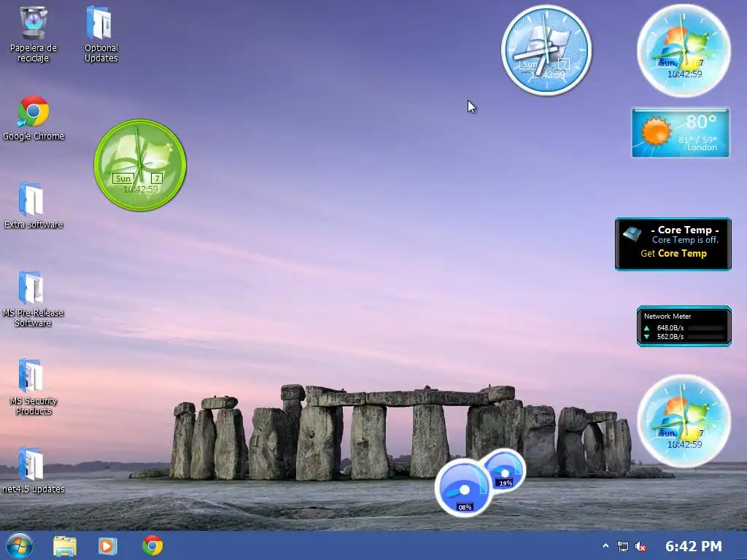Click the 81° / 59° forecast text
This screenshot has width=747, height=560.
(697, 139)
